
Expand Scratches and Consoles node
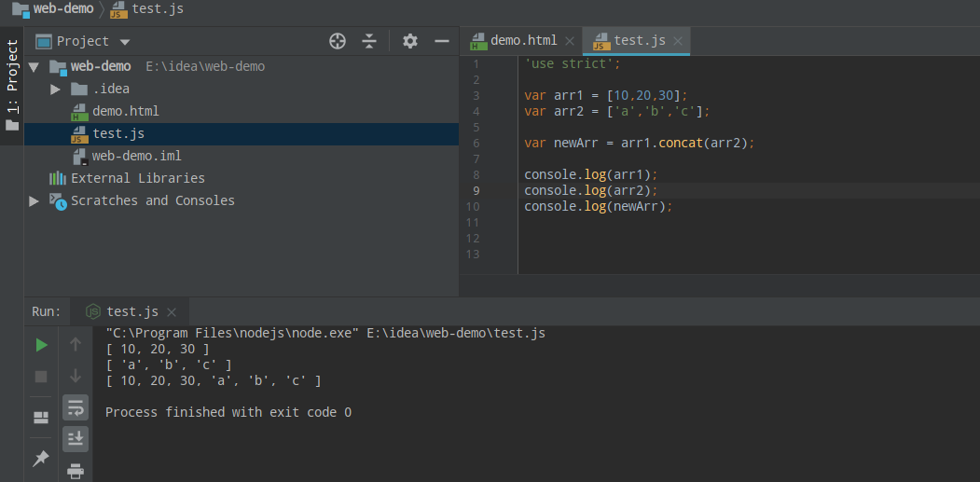coord(34,200)
